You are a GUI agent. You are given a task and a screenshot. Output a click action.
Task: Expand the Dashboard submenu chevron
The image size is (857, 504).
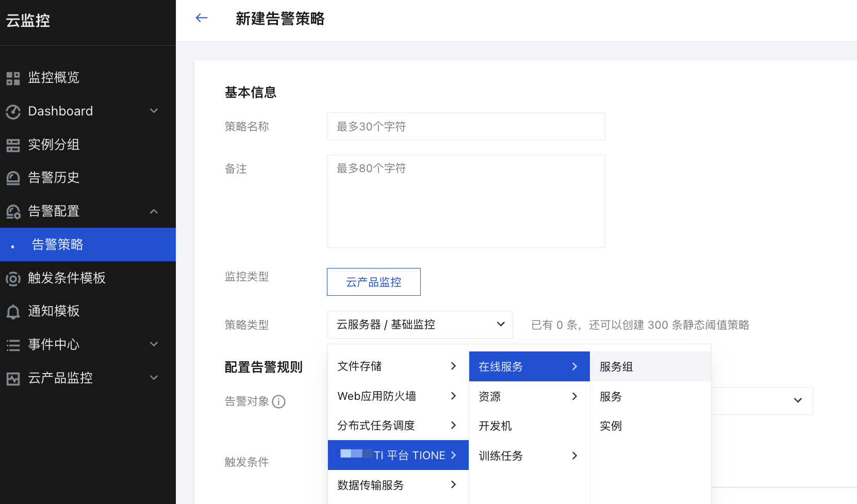tap(154, 111)
